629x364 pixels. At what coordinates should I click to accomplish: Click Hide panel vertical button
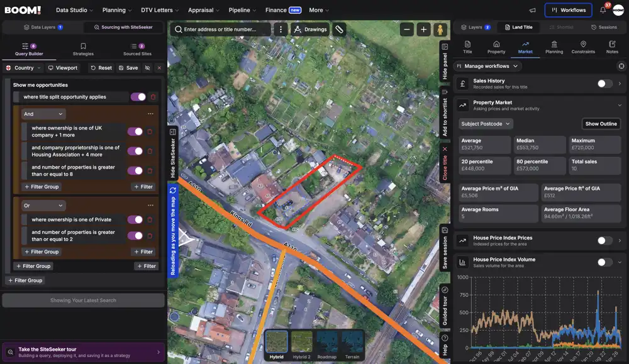[445, 62]
